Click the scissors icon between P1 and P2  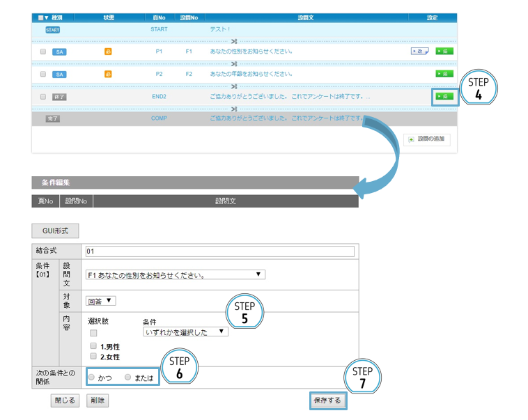click(235, 63)
